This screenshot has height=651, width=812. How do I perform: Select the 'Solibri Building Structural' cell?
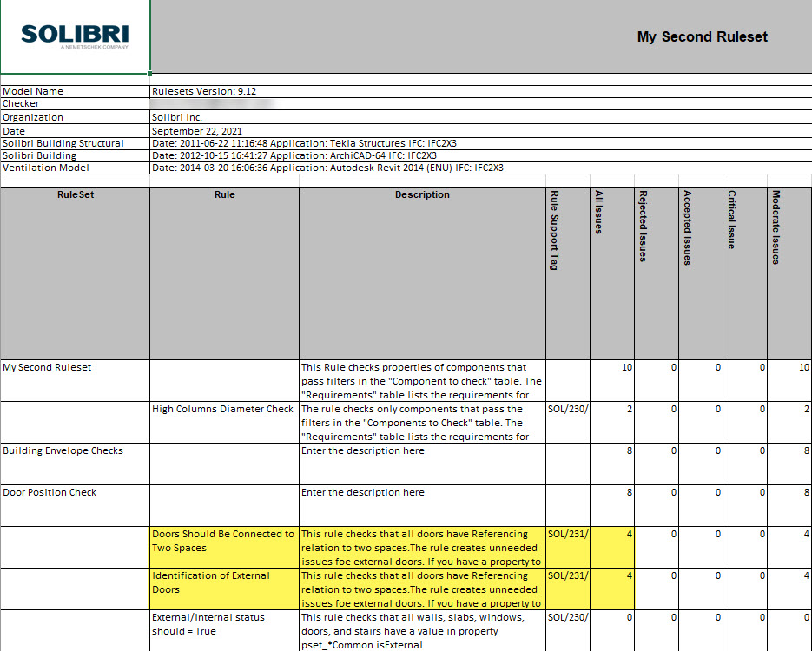pos(75,143)
